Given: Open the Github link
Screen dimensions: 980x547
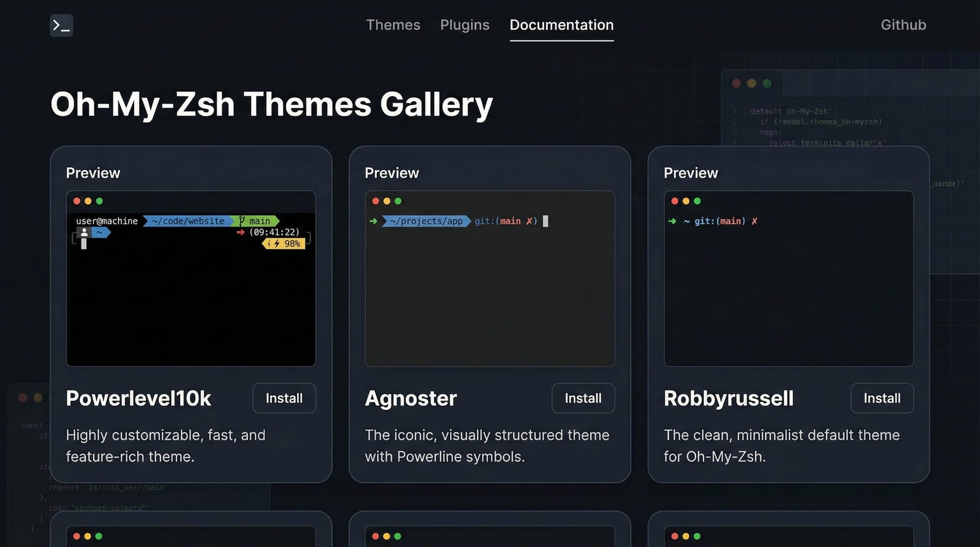Looking at the screenshot, I should pyautogui.click(x=903, y=25).
